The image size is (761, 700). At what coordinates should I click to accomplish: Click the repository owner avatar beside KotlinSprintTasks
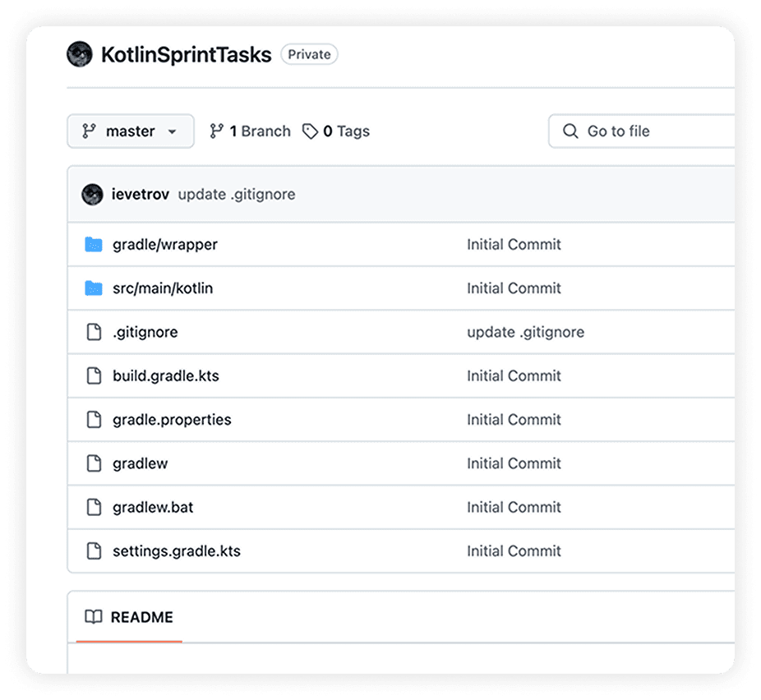[80, 54]
